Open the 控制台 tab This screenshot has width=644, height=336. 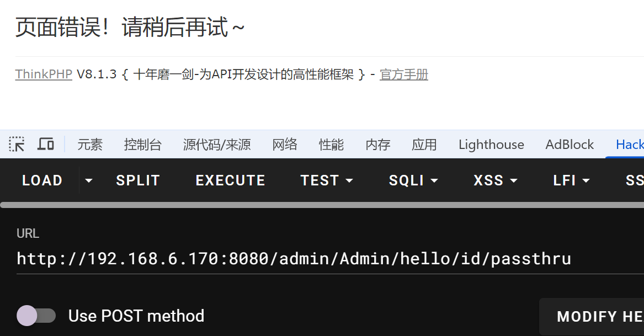143,145
